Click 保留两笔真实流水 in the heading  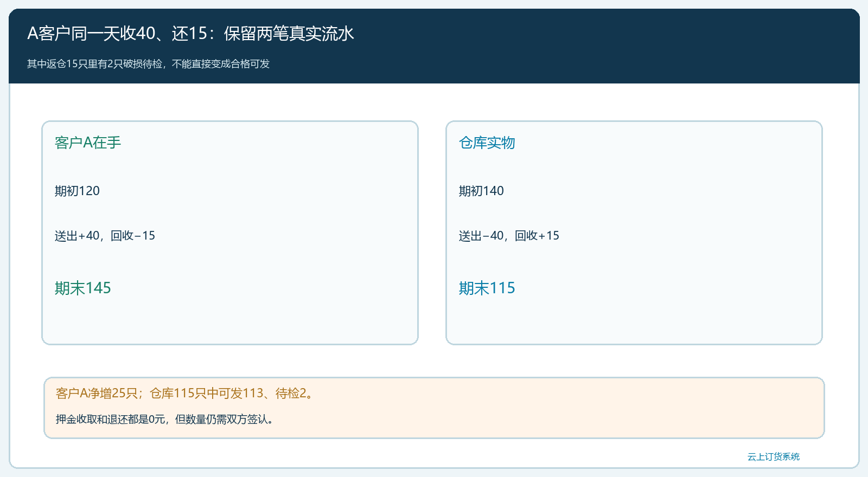click(289, 34)
